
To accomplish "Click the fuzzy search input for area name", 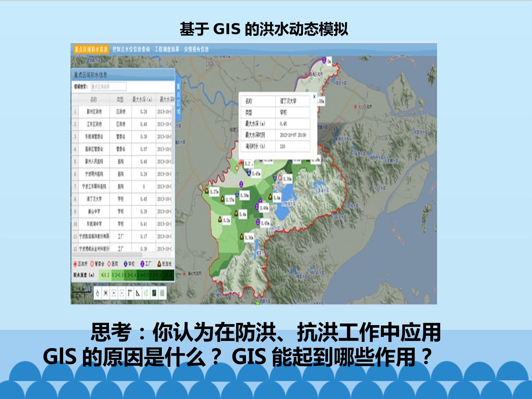I will click(x=109, y=86).
